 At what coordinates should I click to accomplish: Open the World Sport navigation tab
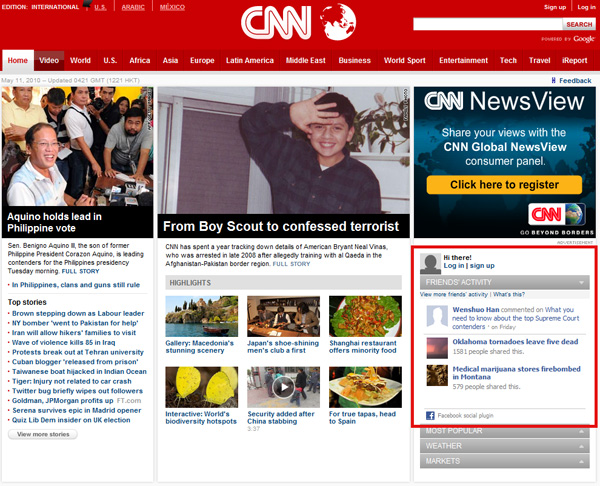(405, 60)
